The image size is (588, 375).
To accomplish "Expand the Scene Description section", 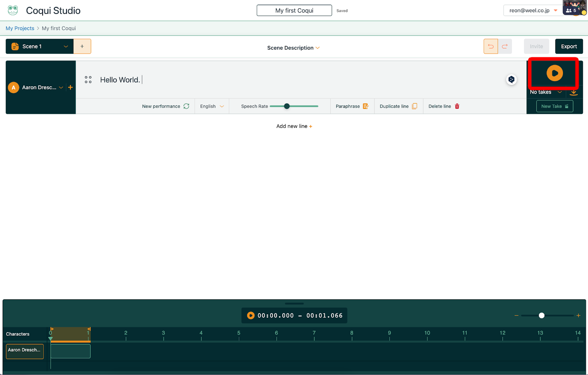I will pyautogui.click(x=293, y=48).
